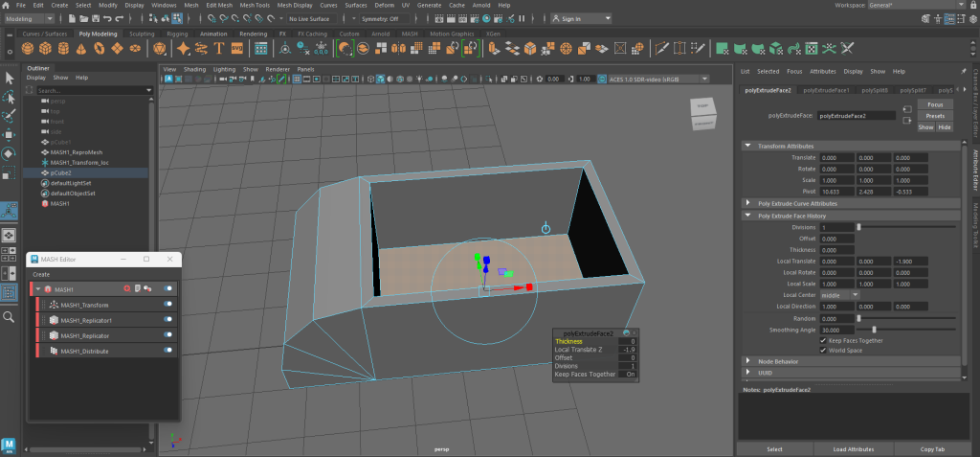Click the Load Attributes button

coord(852,448)
